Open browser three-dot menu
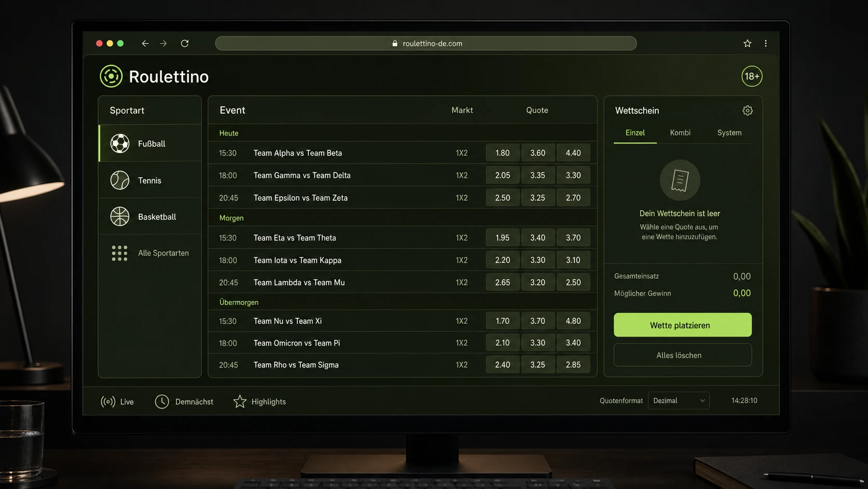The image size is (868, 489). click(x=766, y=44)
